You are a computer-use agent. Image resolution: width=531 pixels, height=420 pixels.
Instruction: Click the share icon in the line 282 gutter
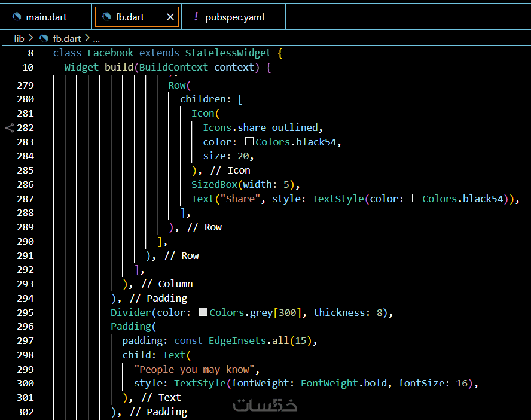(10, 127)
